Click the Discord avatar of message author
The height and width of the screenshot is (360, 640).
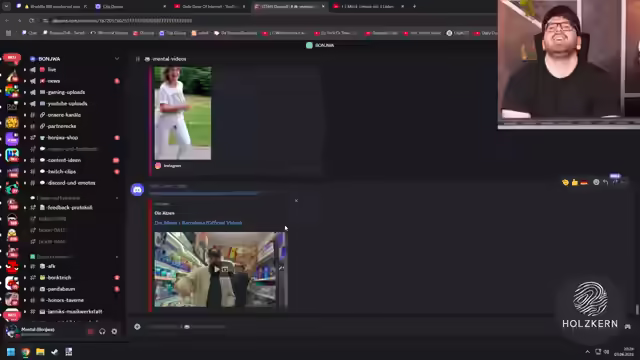pos(138,190)
